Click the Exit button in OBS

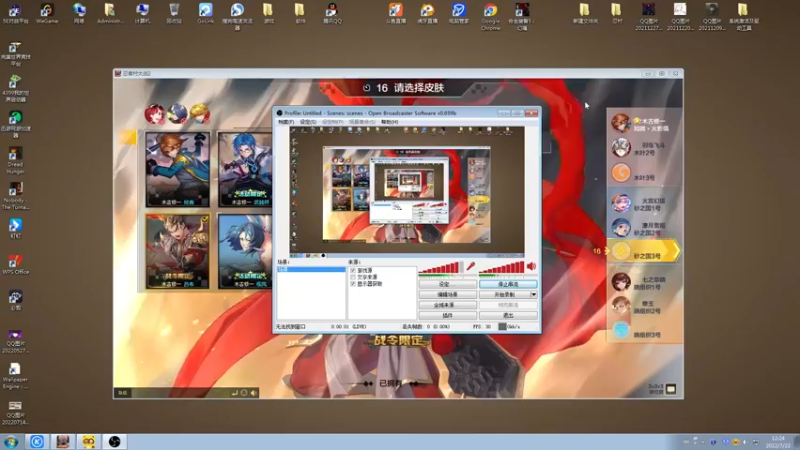508,315
